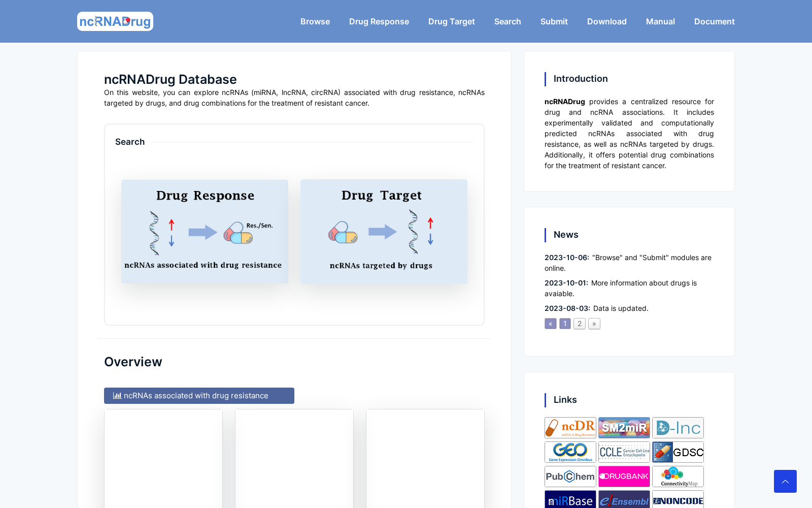Open the D-lnc link logo
This screenshot has width=812, height=508.
[x=678, y=428]
